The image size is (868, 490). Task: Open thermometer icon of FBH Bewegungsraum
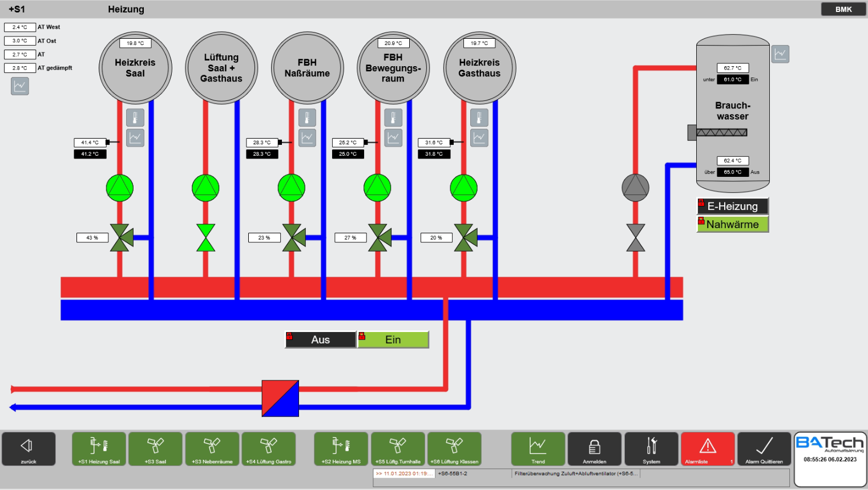click(x=393, y=118)
